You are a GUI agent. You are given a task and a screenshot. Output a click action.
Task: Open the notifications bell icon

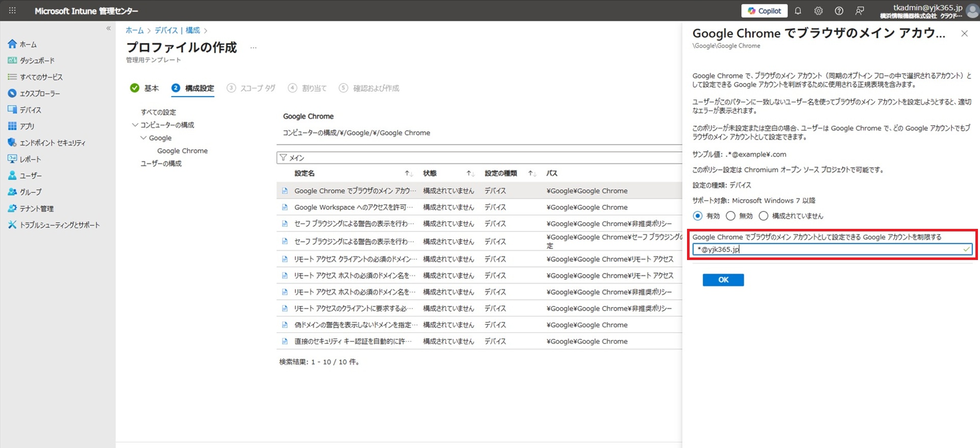798,11
